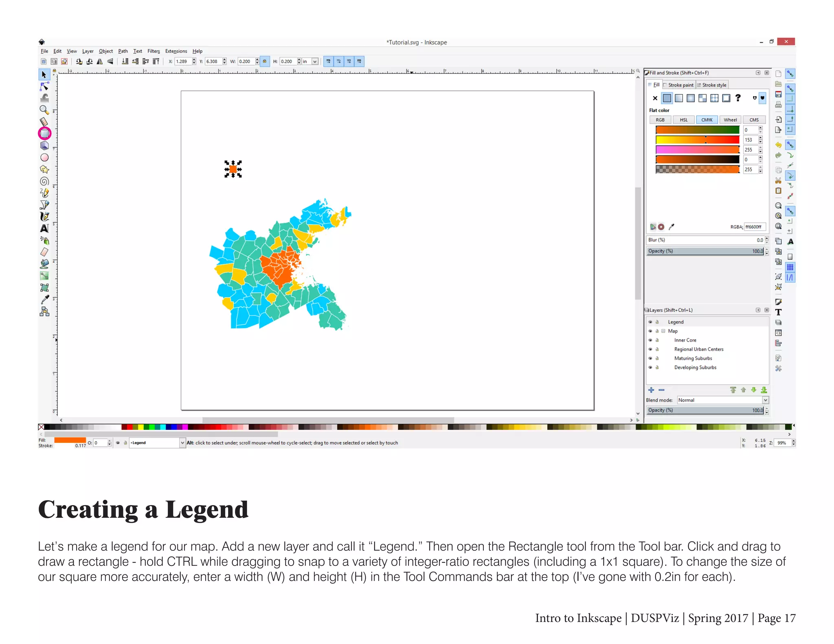Open the Extensions menu

click(176, 51)
